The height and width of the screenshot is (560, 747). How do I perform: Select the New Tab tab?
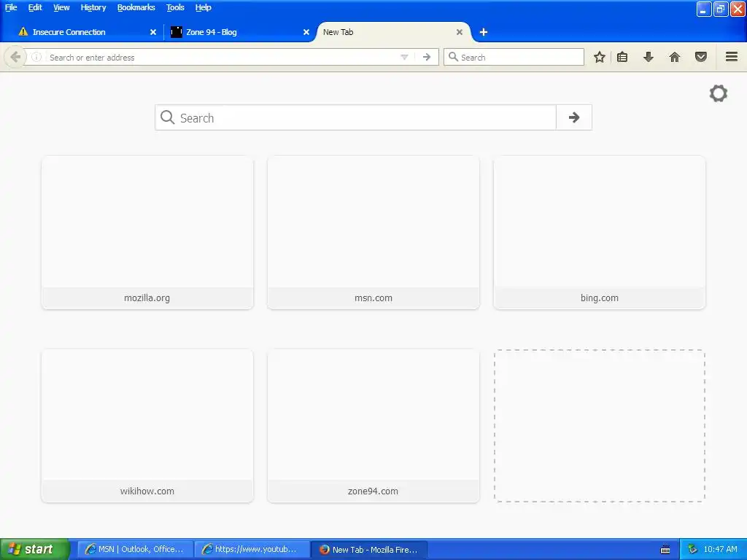(392, 32)
